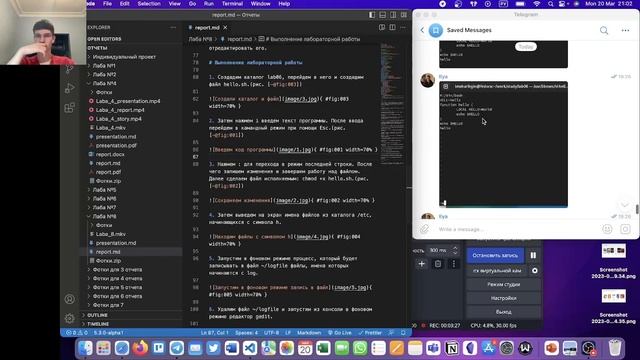Click Go Live in VS Code status bar
640x360 pixels.
click(340, 333)
